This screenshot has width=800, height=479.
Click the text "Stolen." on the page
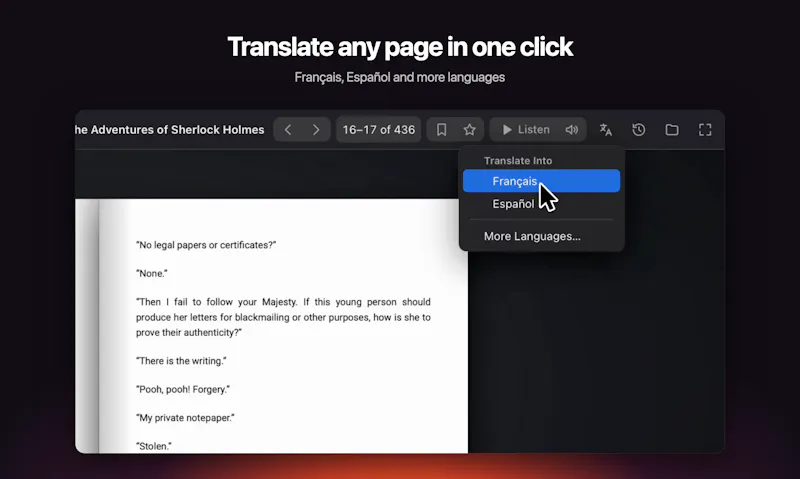(154, 446)
